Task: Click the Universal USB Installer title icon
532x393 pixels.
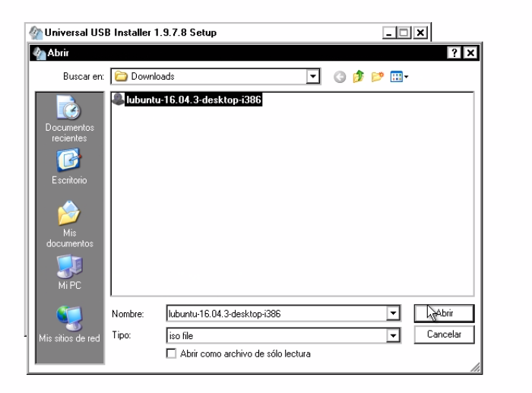Action: [36, 33]
